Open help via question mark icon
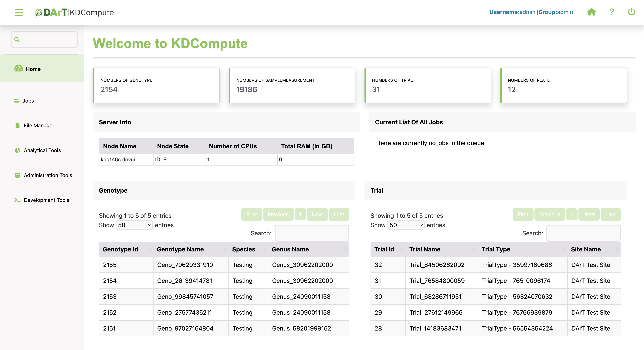 (x=612, y=12)
